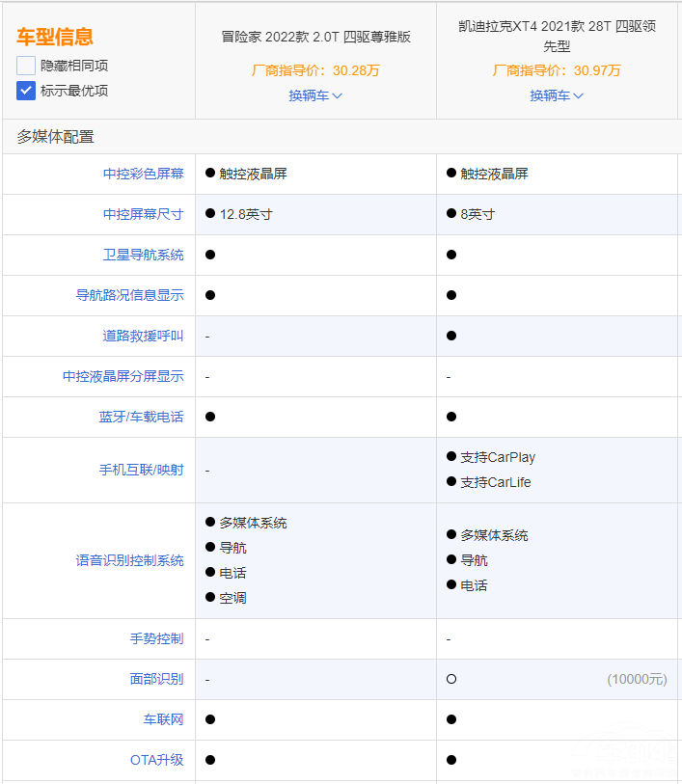The width and height of the screenshot is (682, 784).
Task: Click 中控液晶屏分屏显示 label
Action: pyautogui.click(x=123, y=376)
